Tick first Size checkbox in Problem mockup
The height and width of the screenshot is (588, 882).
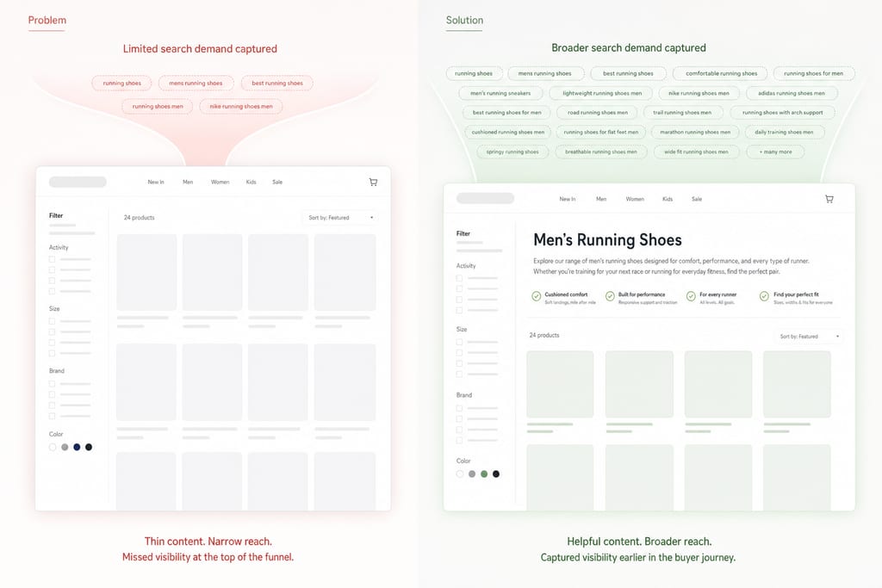coord(52,321)
